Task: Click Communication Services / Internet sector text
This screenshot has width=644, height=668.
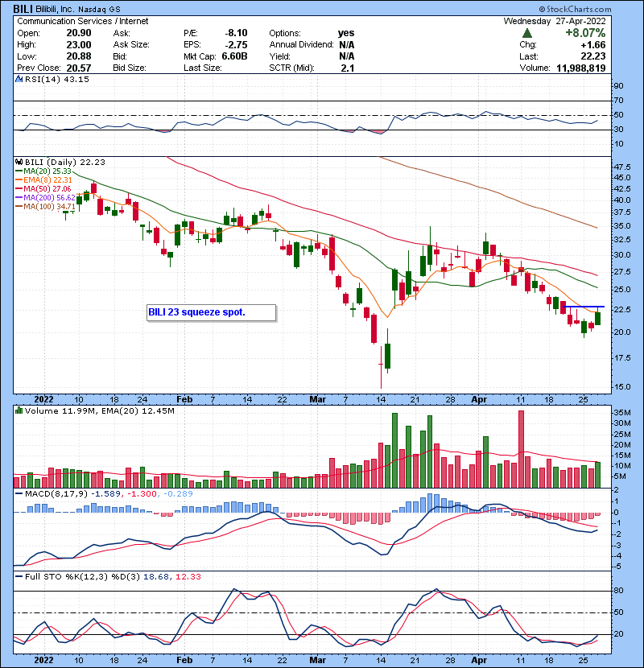Action: 83,21
